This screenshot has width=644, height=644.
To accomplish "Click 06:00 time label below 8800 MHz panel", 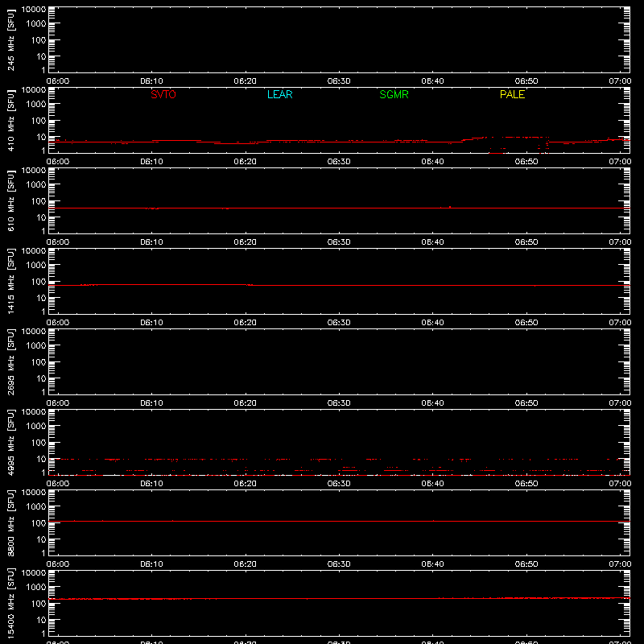I will [58, 564].
